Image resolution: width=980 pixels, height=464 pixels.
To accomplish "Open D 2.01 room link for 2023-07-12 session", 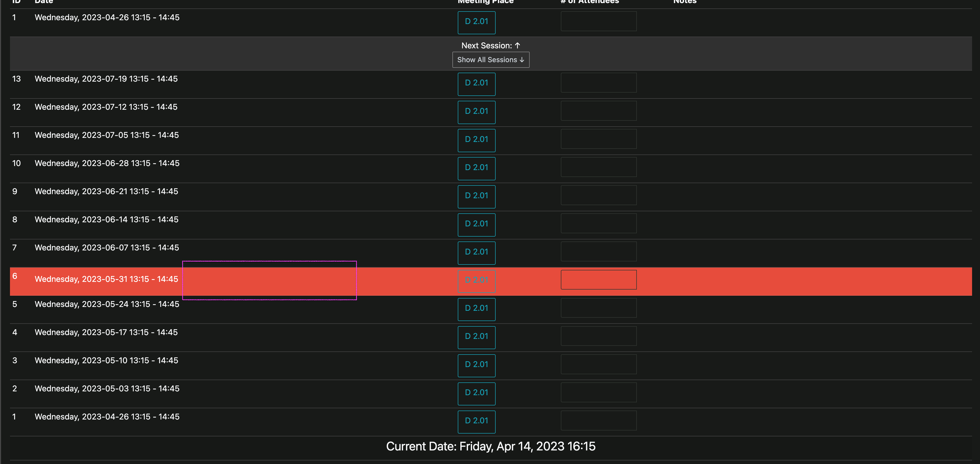I will (x=476, y=112).
